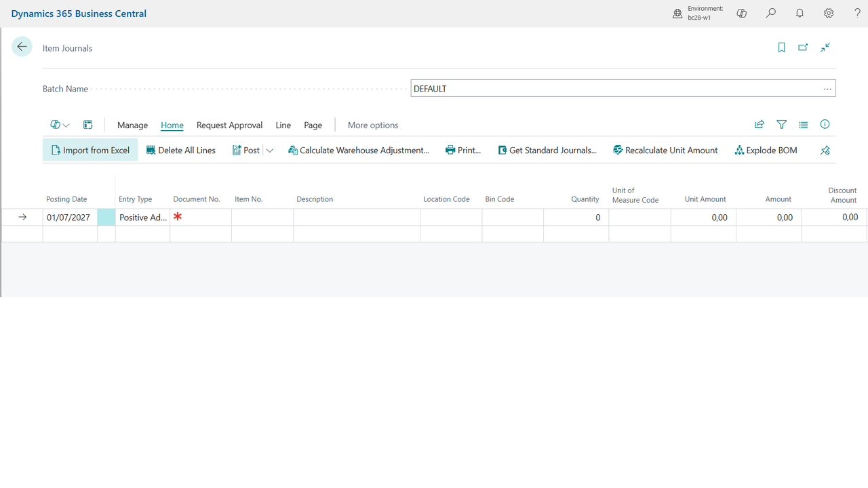
Task: Open Batch Name lookup ellipsis
Action: click(827, 89)
